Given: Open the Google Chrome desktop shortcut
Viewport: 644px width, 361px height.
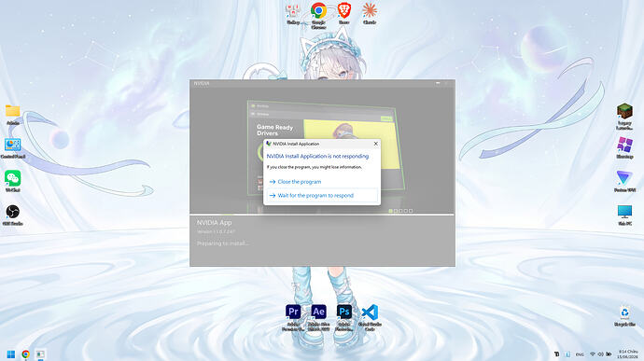Looking at the screenshot, I should pos(318,15).
